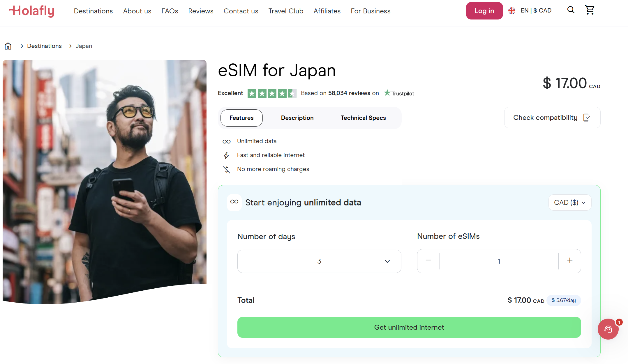
Task: Select the Features tab
Action: click(x=241, y=118)
